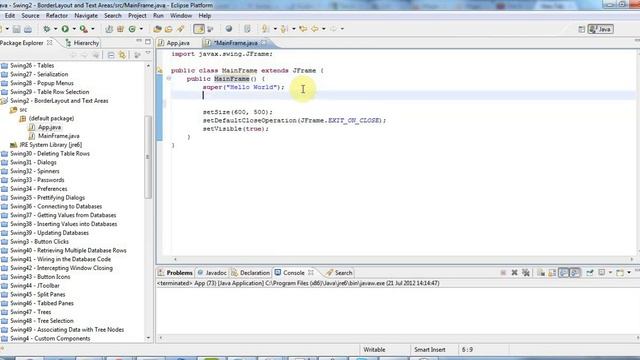Start debugging with the Debug bug icon
Screen dimensions: 640x360
[47, 29]
